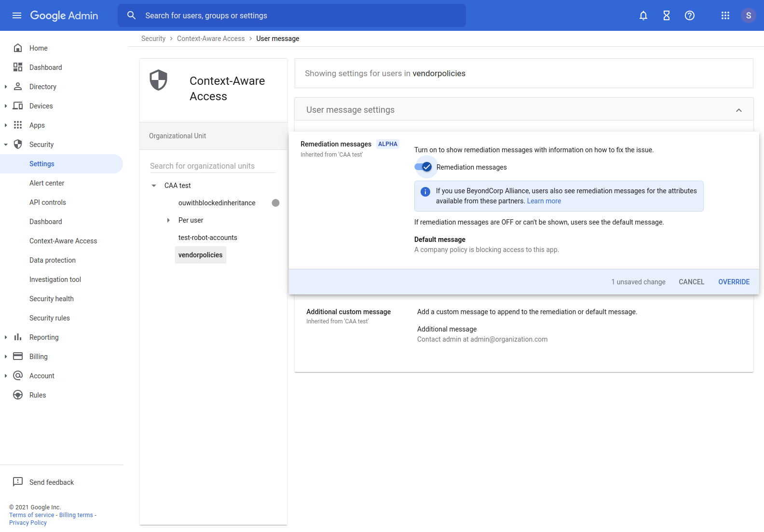Click the Send feedback icon
764x532 pixels.
point(18,482)
